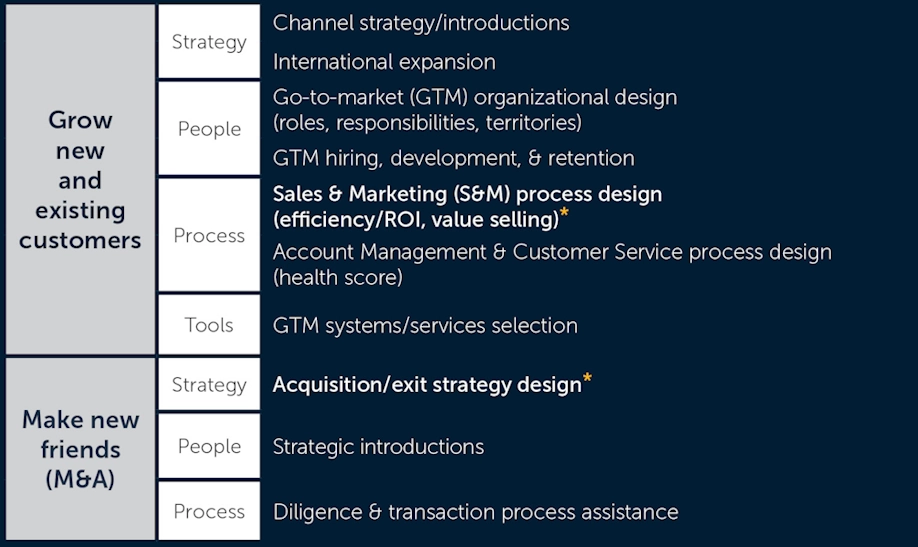
Task: Click 'International expansion' text
Action: click(x=384, y=62)
